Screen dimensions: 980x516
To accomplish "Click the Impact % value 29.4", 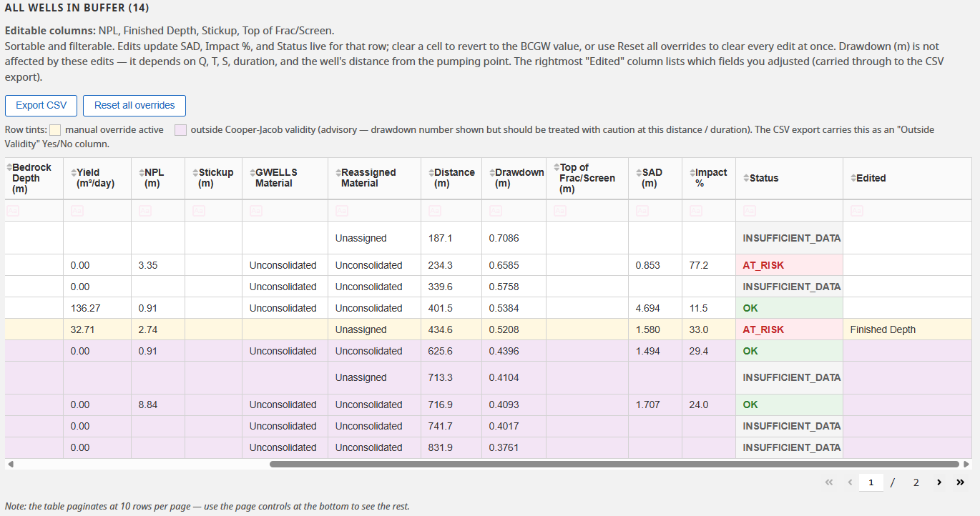I will [x=699, y=351].
